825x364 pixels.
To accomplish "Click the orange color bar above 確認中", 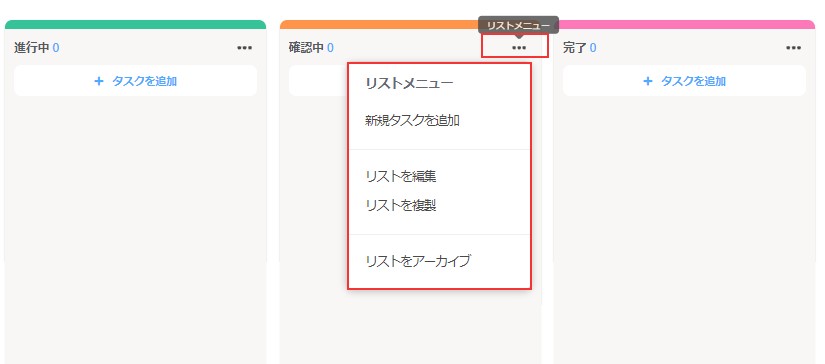I will (379, 24).
